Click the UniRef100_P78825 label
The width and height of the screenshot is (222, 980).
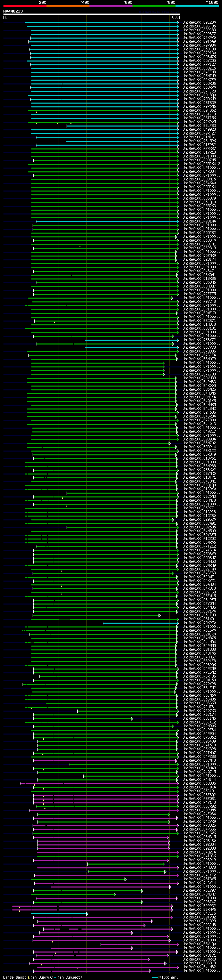(199, 825)
